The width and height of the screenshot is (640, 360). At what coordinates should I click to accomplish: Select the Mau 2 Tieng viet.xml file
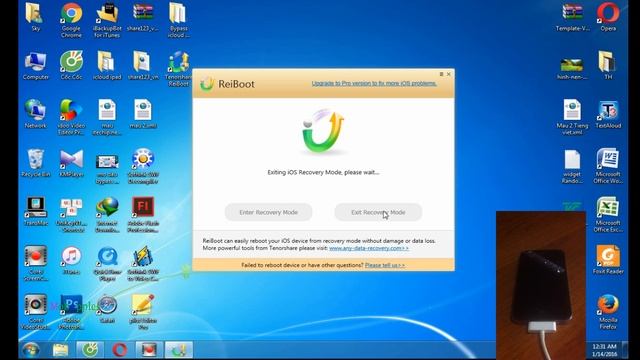pyautogui.click(x=572, y=117)
